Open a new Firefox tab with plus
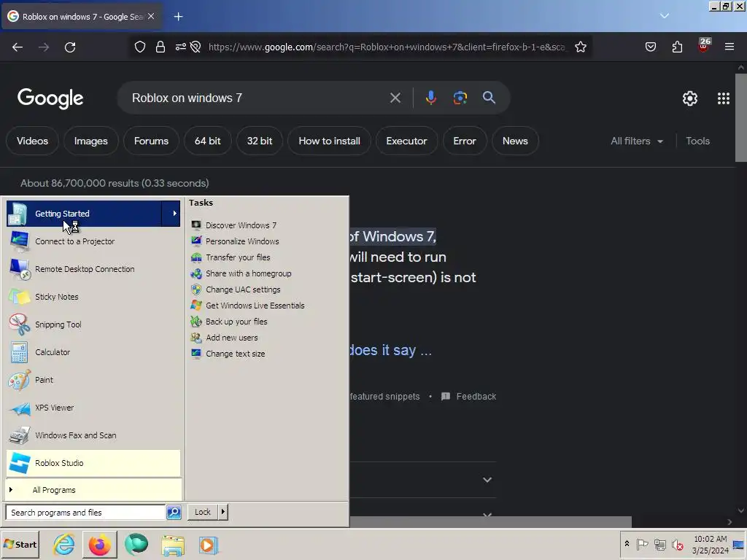Screen dimensions: 747x560 point(178,17)
